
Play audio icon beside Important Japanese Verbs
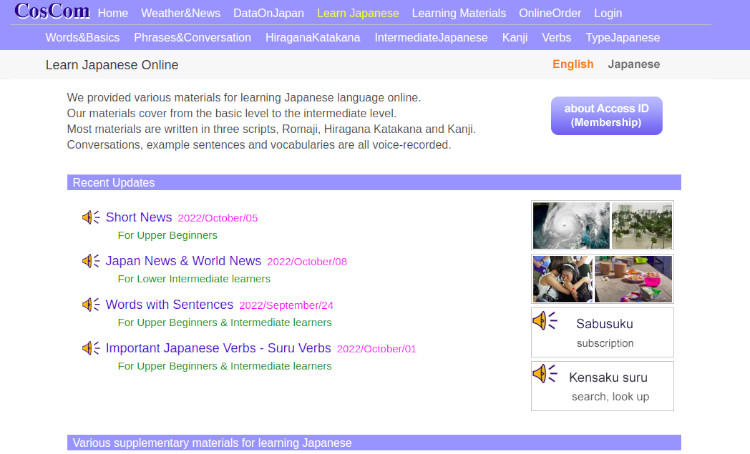click(90, 348)
